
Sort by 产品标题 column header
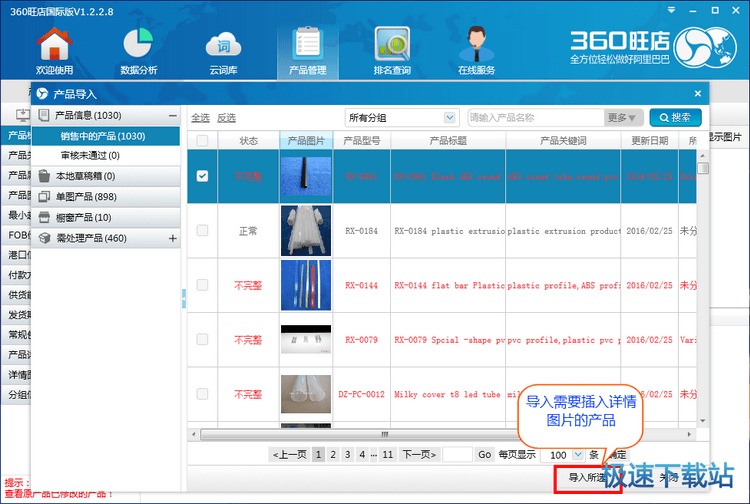(x=448, y=141)
